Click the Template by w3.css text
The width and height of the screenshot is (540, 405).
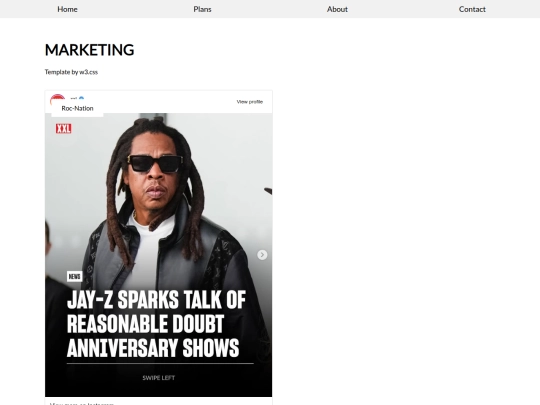coord(71,72)
